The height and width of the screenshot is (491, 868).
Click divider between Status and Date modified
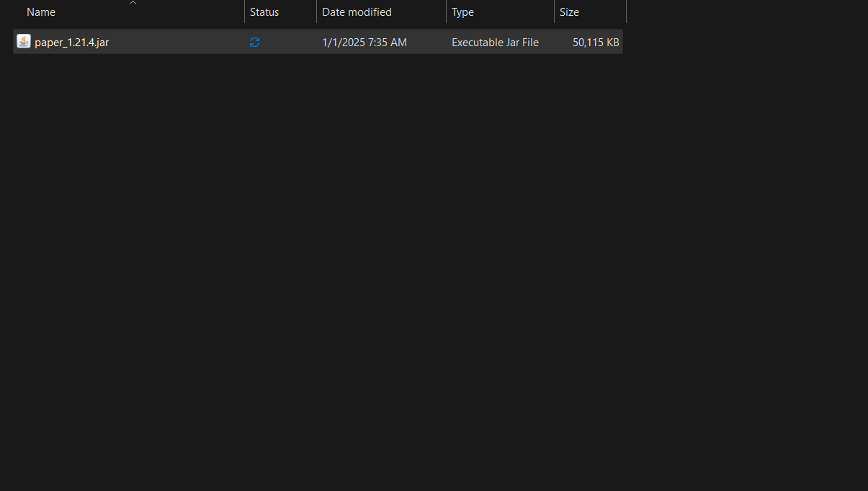(316, 12)
